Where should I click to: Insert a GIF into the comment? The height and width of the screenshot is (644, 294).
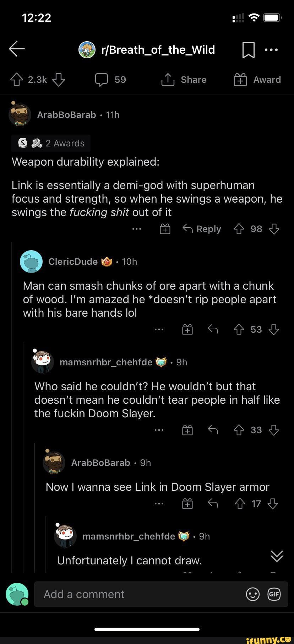click(274, 594)
